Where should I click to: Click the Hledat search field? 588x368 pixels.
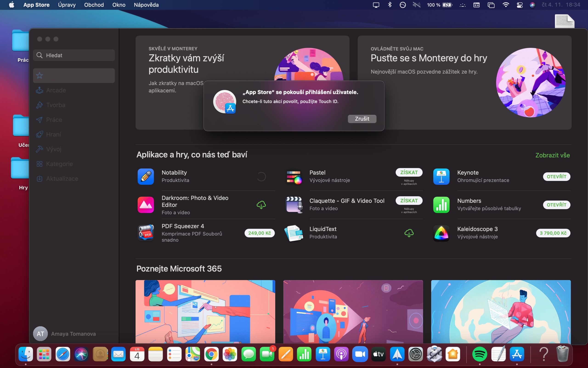74,55
